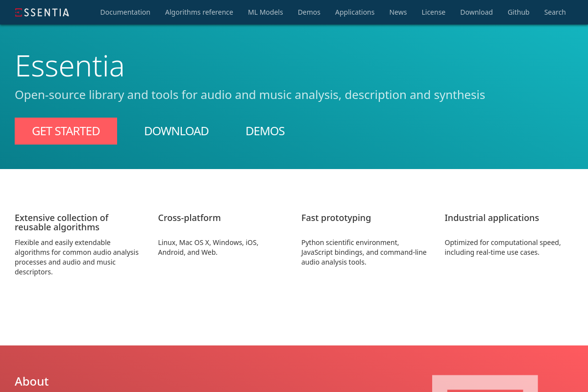Open Search from the navigation bar

(x=555, y=12)
